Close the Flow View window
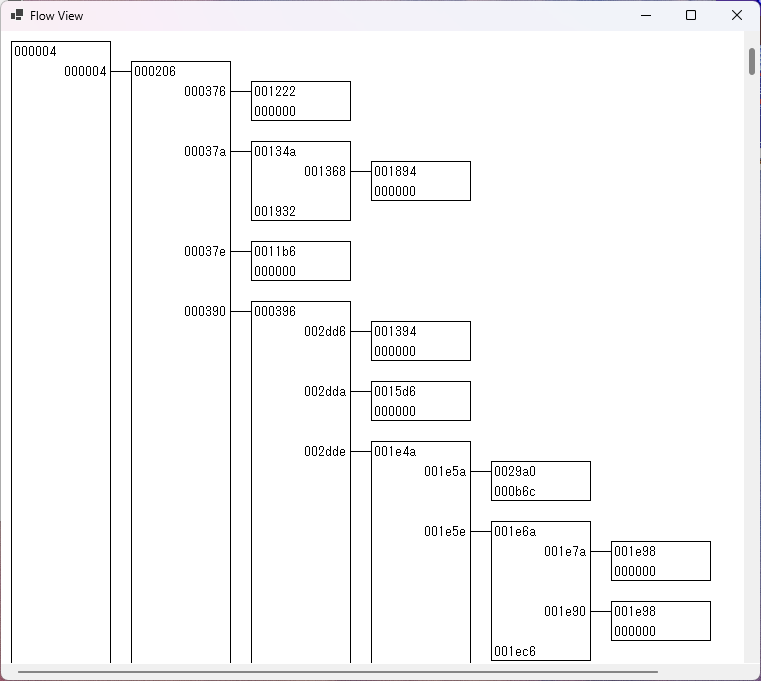Image resolution: width=761 pixels, height=681 pixels. coord(737,16)
